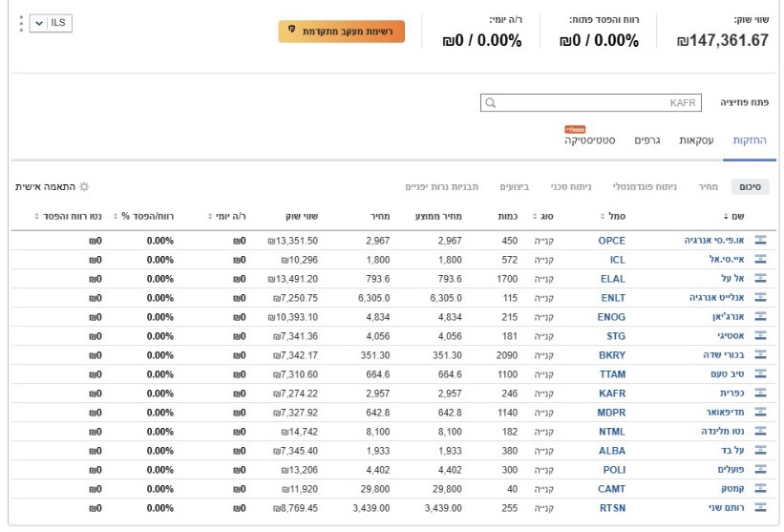The height and width of the screenshot is (532, 784).
Task: Click the Israel flag icon in RTSN row
Action: click(x=760, y=507)
